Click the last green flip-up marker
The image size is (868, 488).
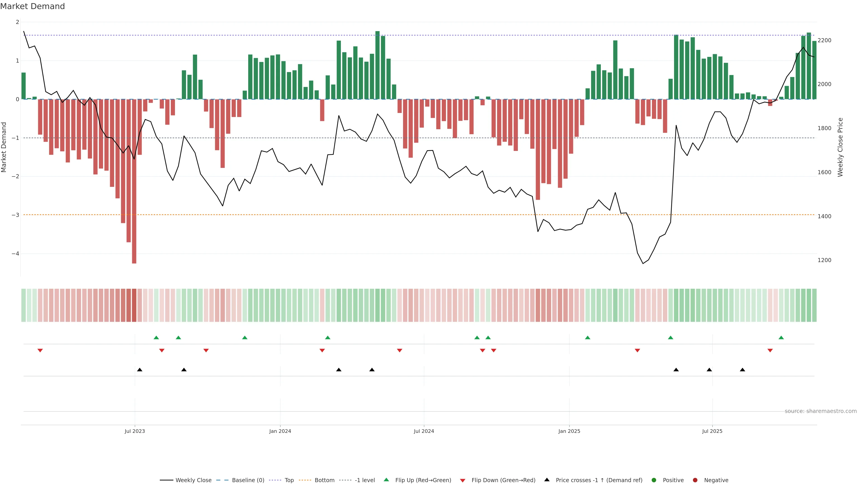point(781,338)
